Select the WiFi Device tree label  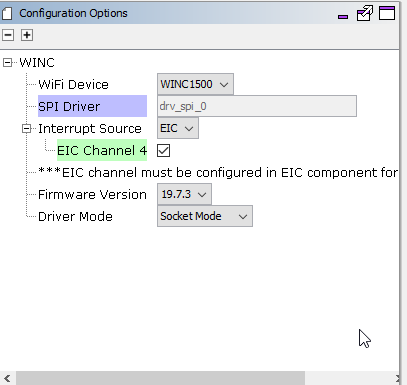73,84
